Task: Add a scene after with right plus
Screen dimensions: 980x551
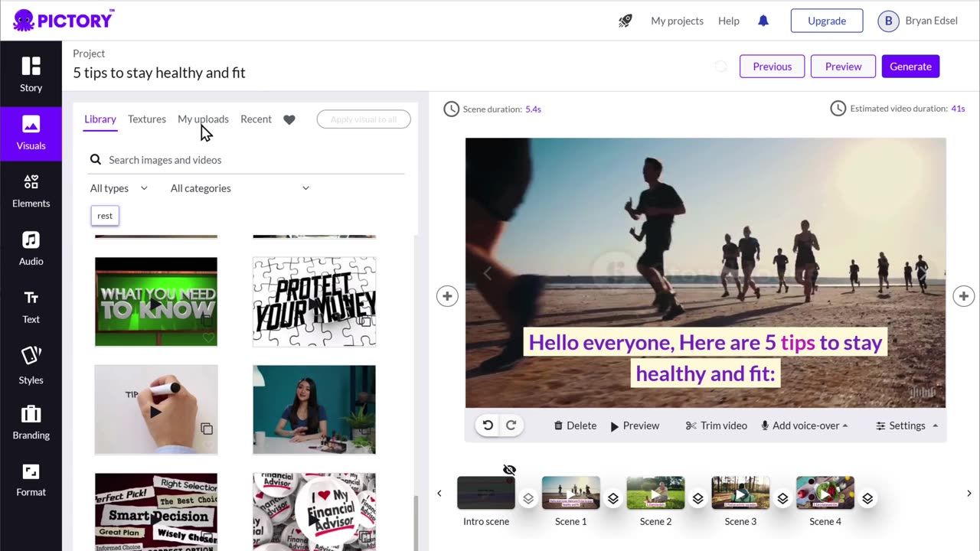Action: (963, 296)
